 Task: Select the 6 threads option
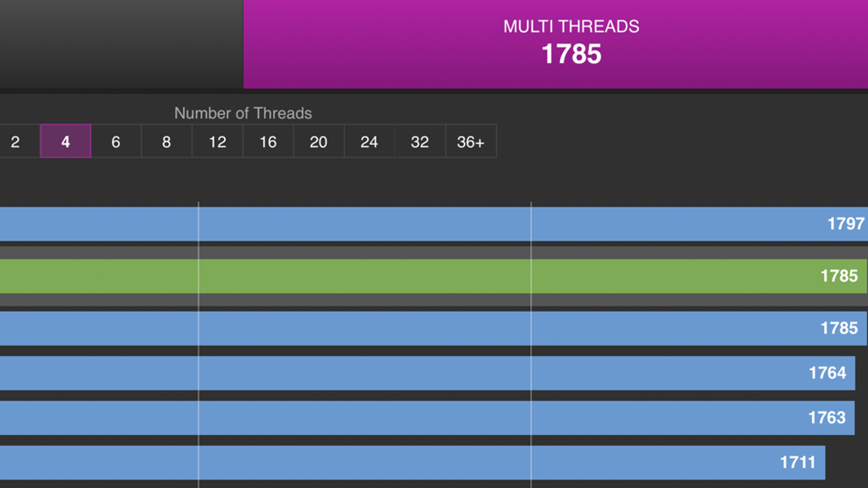coord(116,142)
